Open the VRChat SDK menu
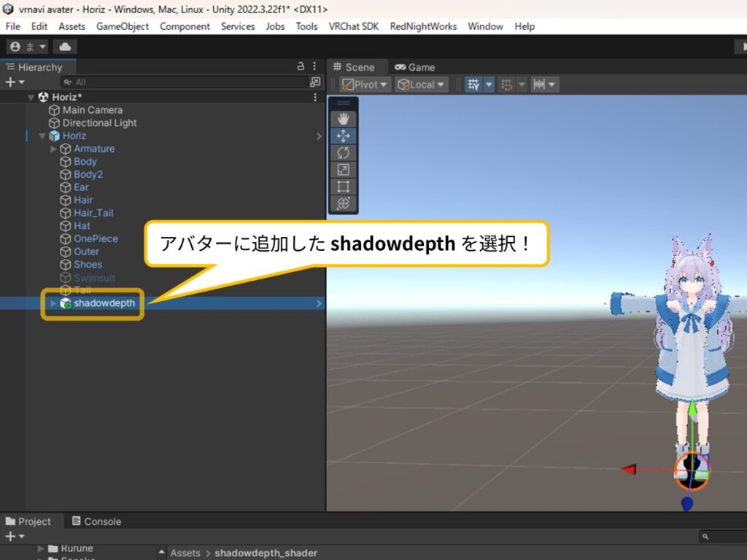This screenshot has height=560, width=747. tap(353, 26)
